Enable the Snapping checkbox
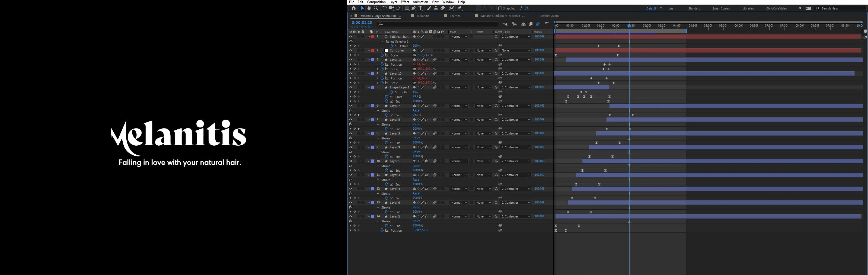Viewport: 868px width, 275px height. (x=500, y=8)
